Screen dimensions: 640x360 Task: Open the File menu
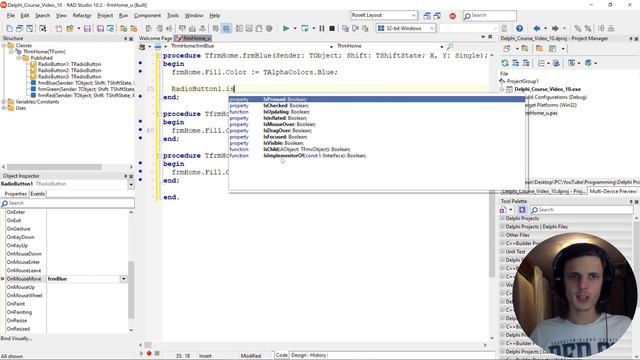click(x=11, y=16)
